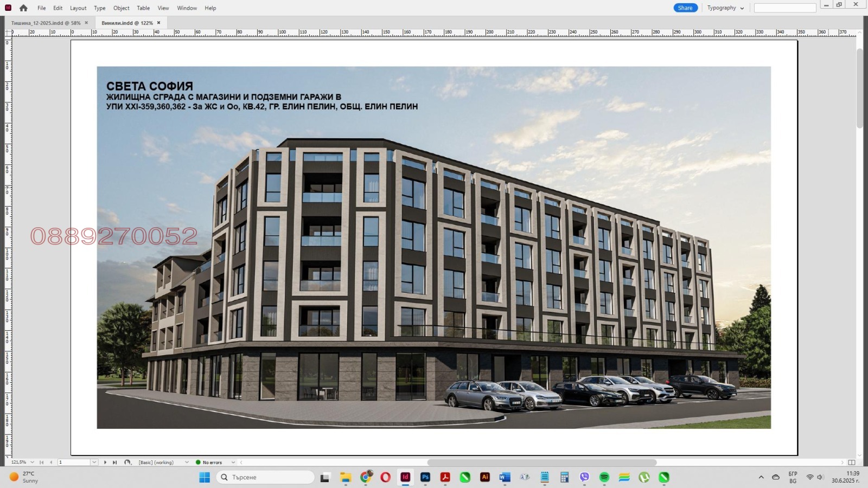Go to the next page using the arrow
The width and height of the screenshot is (868, 488).
[x=105, y=463]
